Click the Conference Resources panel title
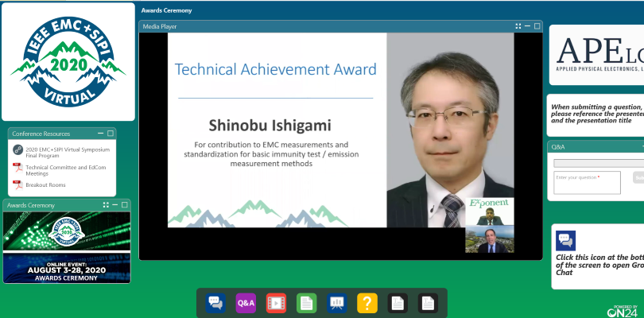The image size is (644, 318). pyautogui.click(x=41, y=134)
